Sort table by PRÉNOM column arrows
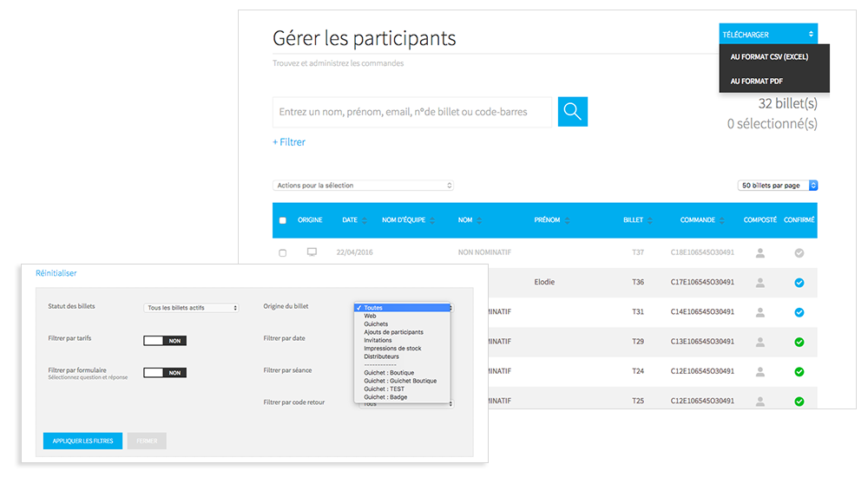The image size is (868, 477). click(567, 220)
